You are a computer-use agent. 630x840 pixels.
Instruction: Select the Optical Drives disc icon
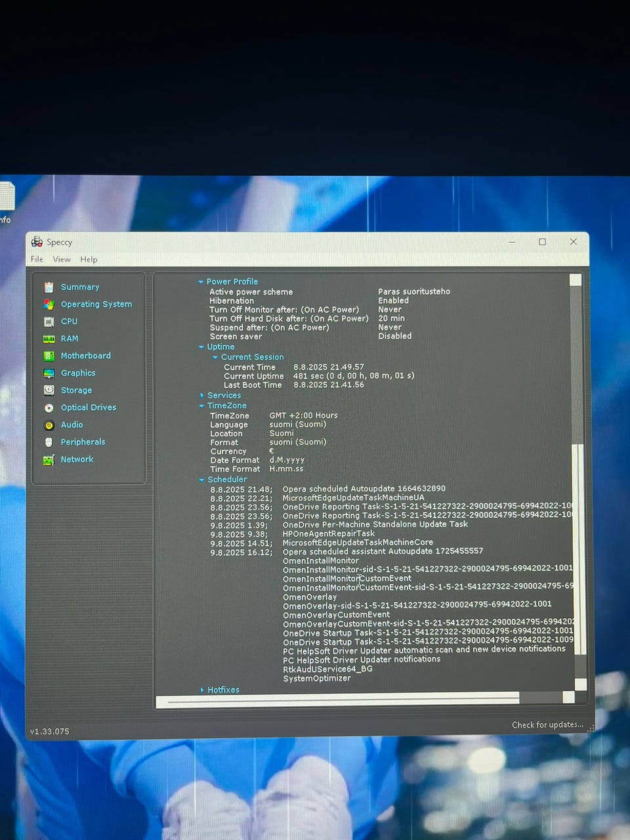tap(49, 408)
